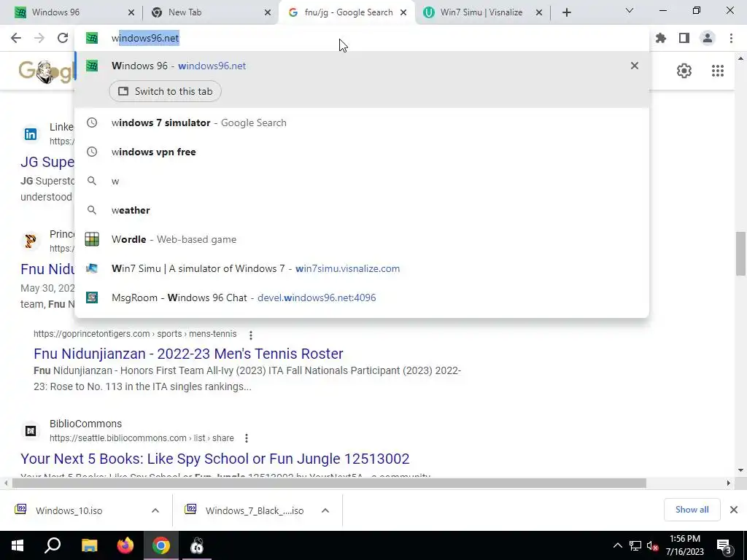
Task: Open the Chrome profile avatar icon
Action: coord(708,38)
